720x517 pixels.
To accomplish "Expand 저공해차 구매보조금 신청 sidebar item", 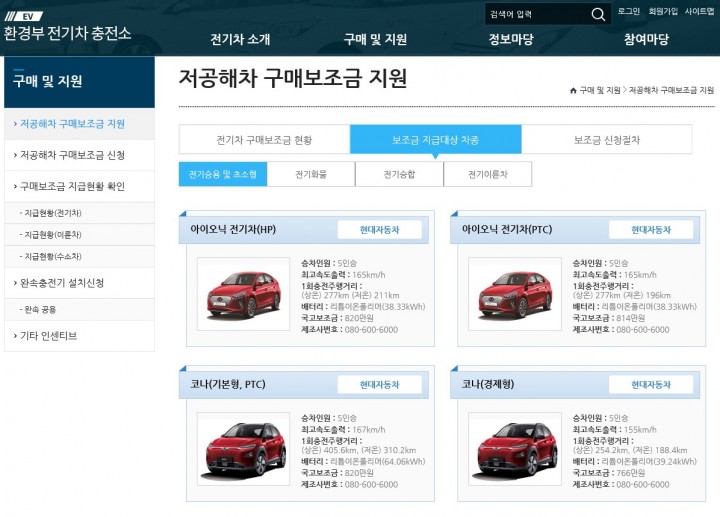I will tap(79, 155).
